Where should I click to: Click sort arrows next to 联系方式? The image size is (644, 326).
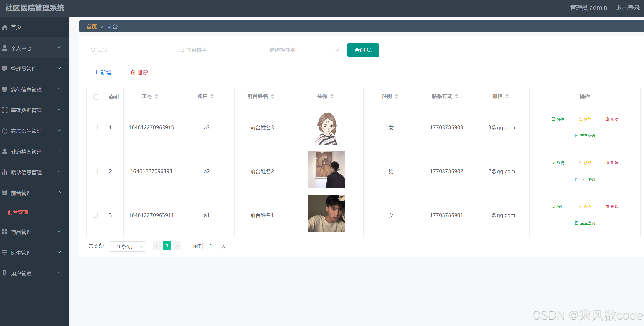coord(457,97)
